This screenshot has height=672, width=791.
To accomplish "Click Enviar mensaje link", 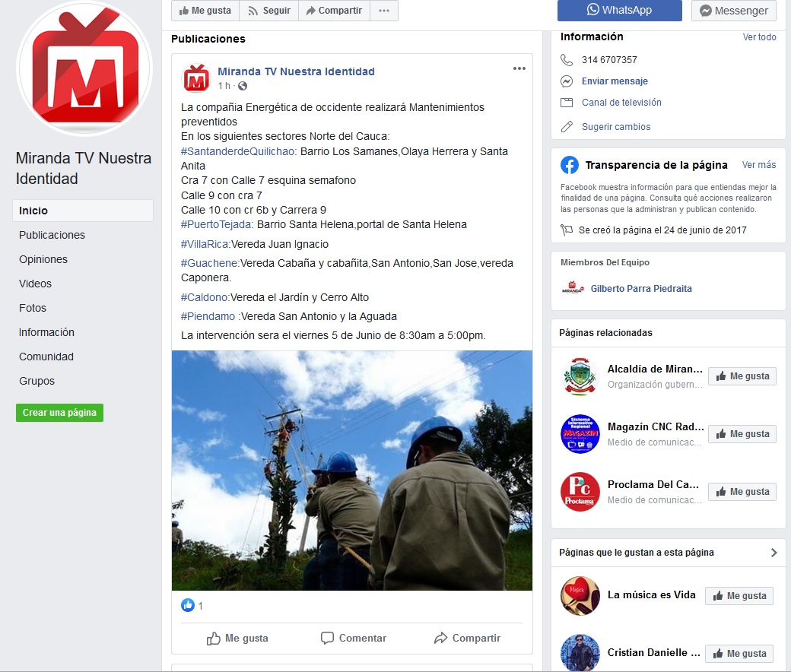I will pos(615,81).
